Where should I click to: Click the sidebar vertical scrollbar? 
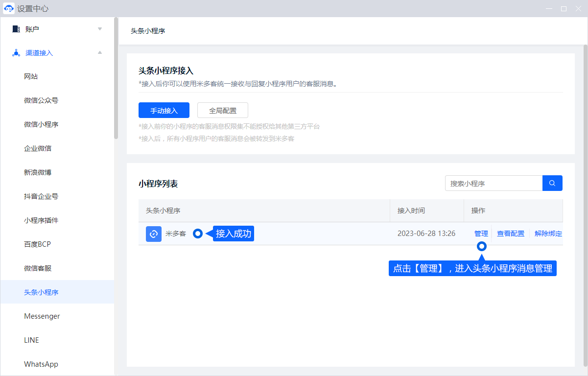(116, 78)
